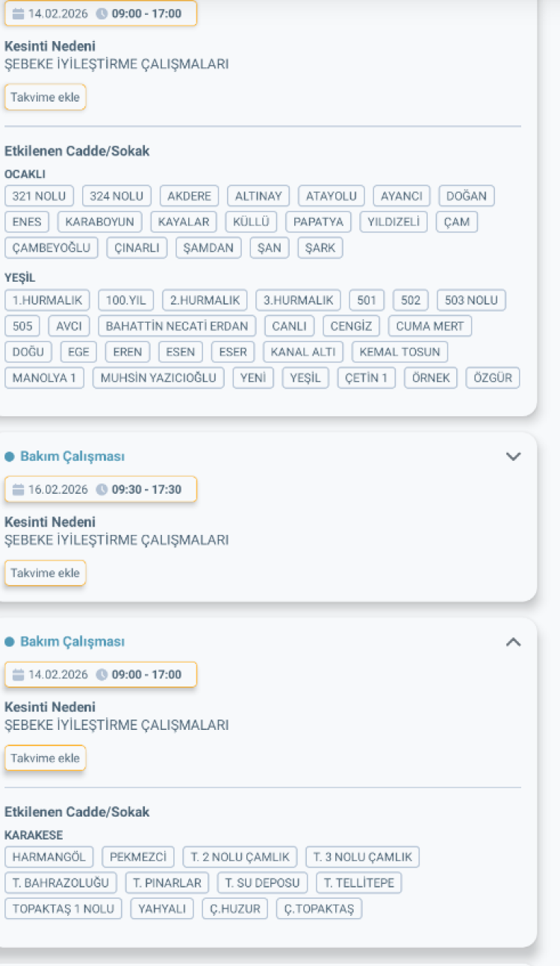Select the ÇAMBEYOĞLU street tag
The image size is (560, 966).
(52, 248)
